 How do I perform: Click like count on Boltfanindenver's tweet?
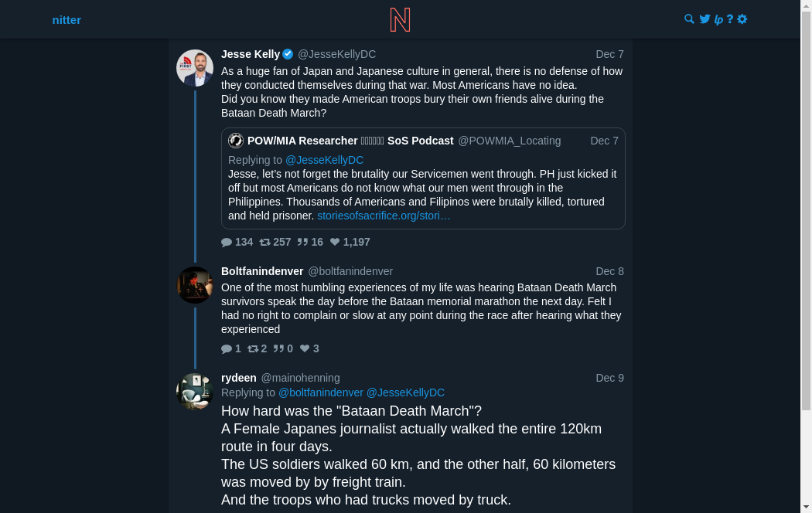[309, 348]
